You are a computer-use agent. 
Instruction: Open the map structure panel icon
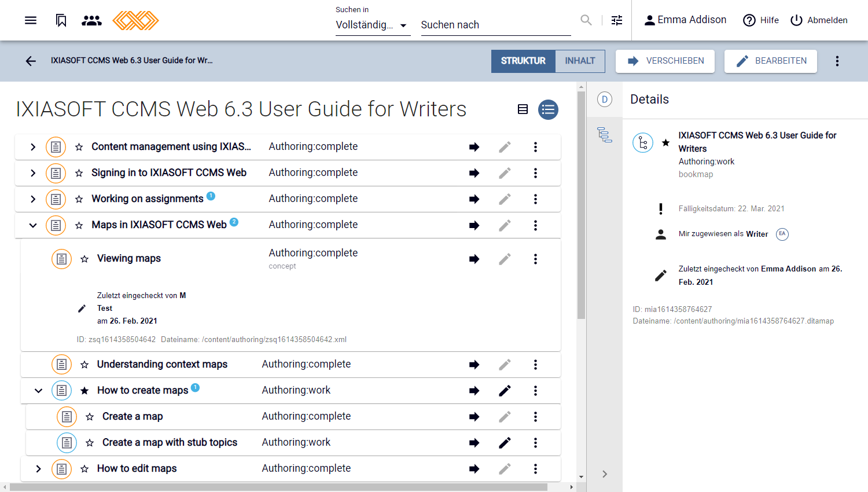coord(605,135)
